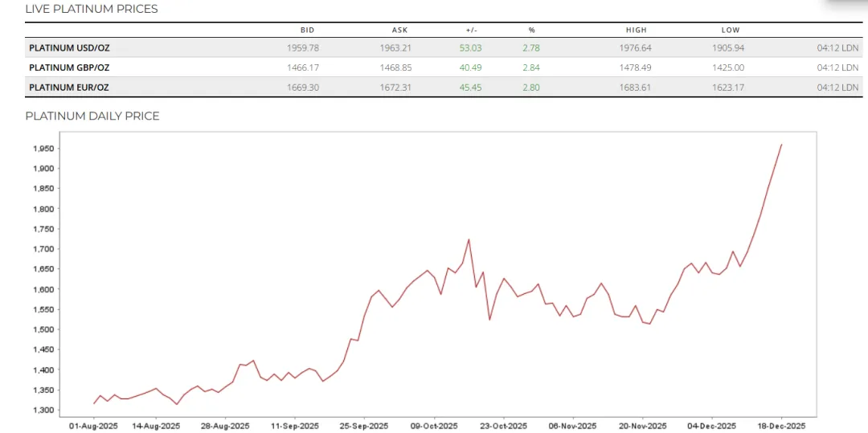Select the GBP high value 1478.49

coord(636,67)
